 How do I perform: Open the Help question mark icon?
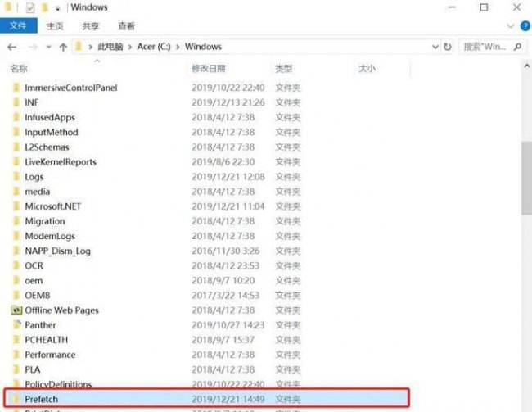click(525, 26)
